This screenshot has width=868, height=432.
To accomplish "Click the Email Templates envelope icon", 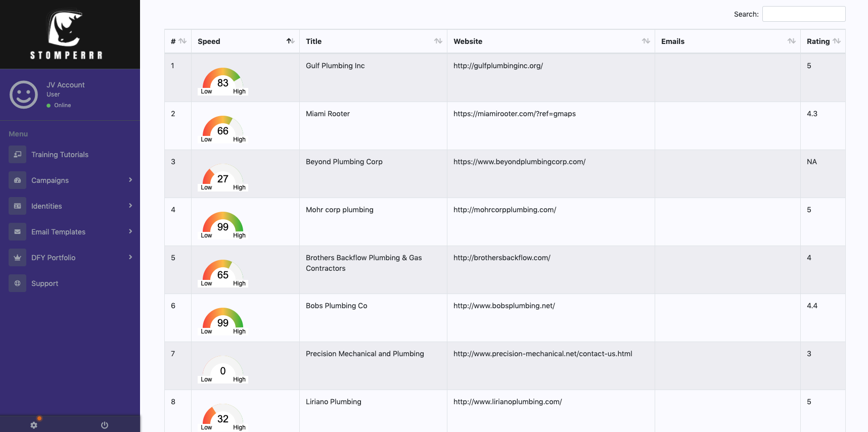I will tap(17, 232).
